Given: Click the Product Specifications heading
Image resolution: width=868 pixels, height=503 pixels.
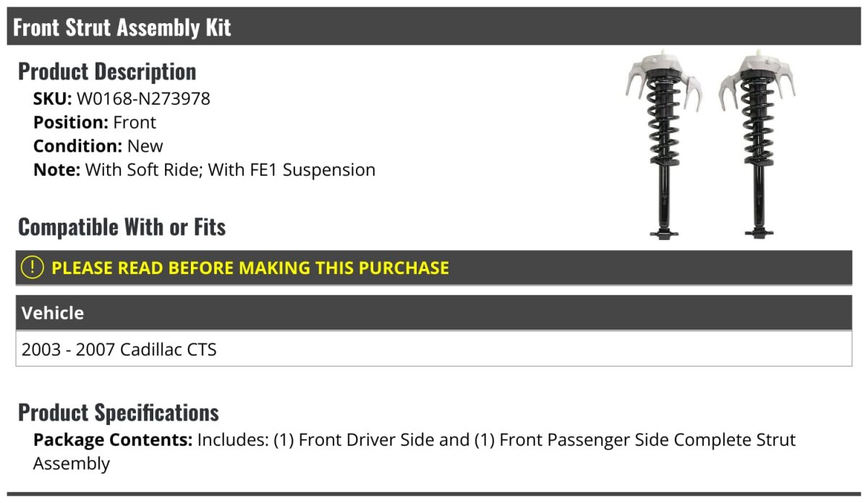Looking at the screenshot, I should [x=119, y=413].
